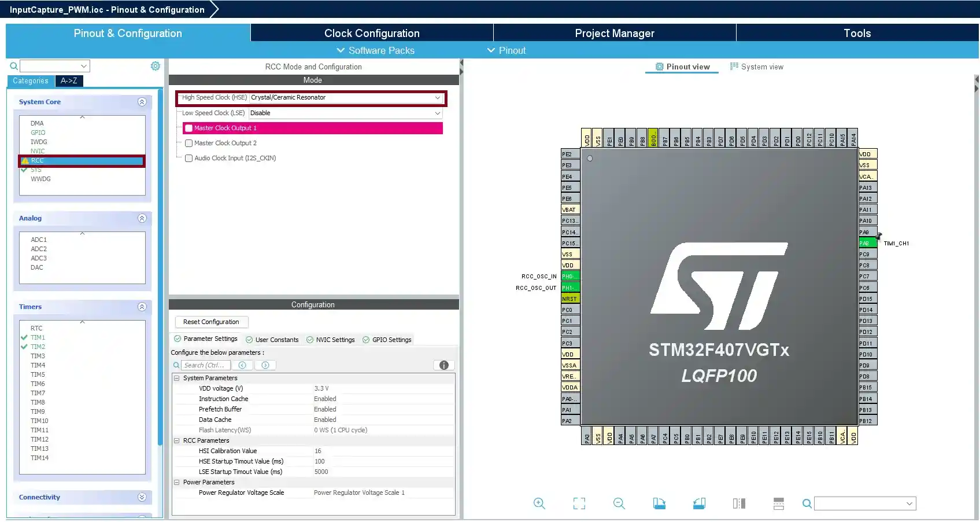Click the InputCapture_PWM.ioc breadcrumb

[107, 9]
